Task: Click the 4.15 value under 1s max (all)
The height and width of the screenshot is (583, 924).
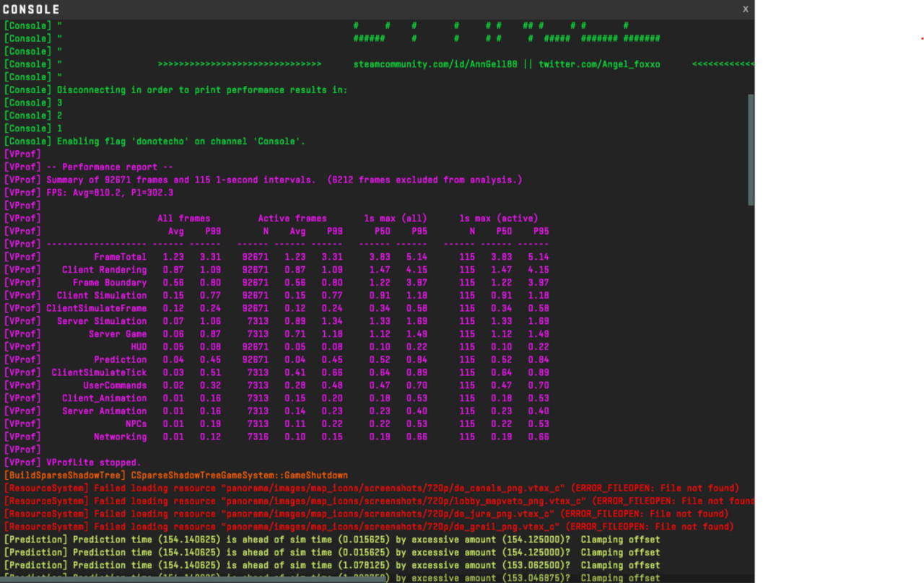Action: [x=417, y=270]
